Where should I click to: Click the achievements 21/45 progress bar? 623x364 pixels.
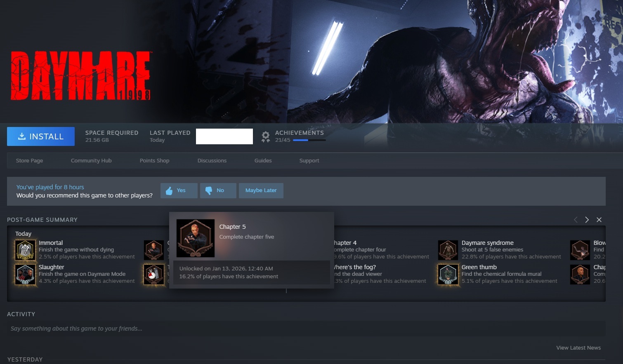coord(309,140)
